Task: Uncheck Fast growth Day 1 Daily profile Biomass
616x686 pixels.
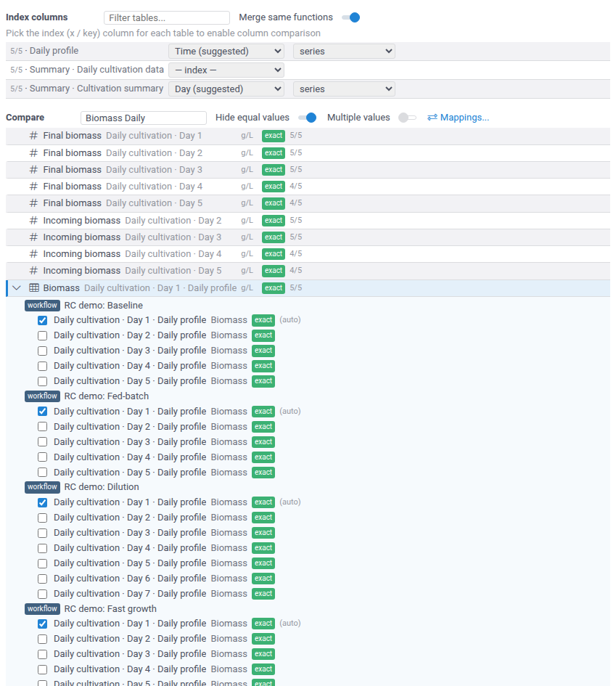Action: pos(42,624)
